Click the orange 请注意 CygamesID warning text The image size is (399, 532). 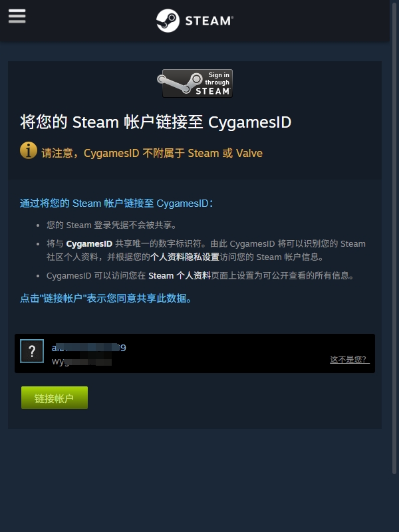click(x=152, y=153)
